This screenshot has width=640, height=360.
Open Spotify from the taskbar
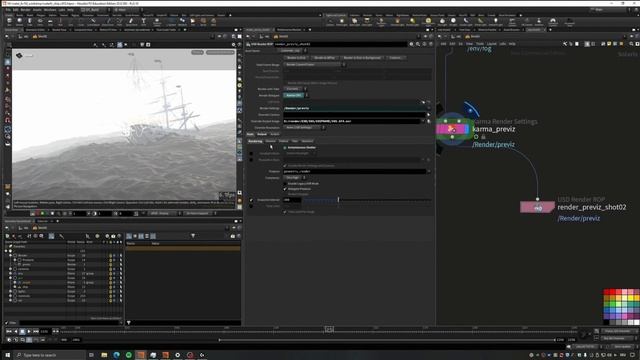[129, 355]
